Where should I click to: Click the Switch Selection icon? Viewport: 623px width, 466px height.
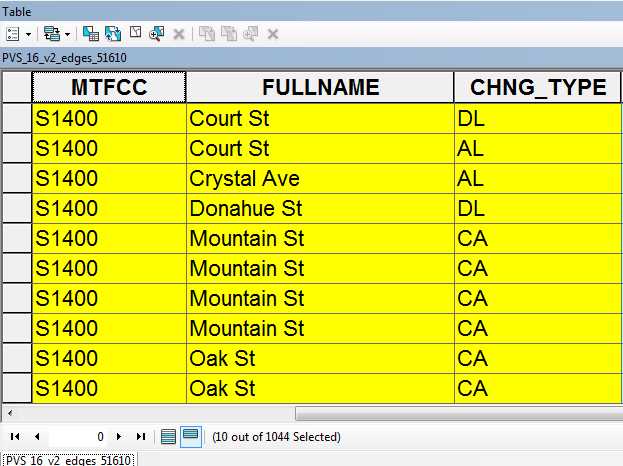pyautogui.click(x=113, y=34)
